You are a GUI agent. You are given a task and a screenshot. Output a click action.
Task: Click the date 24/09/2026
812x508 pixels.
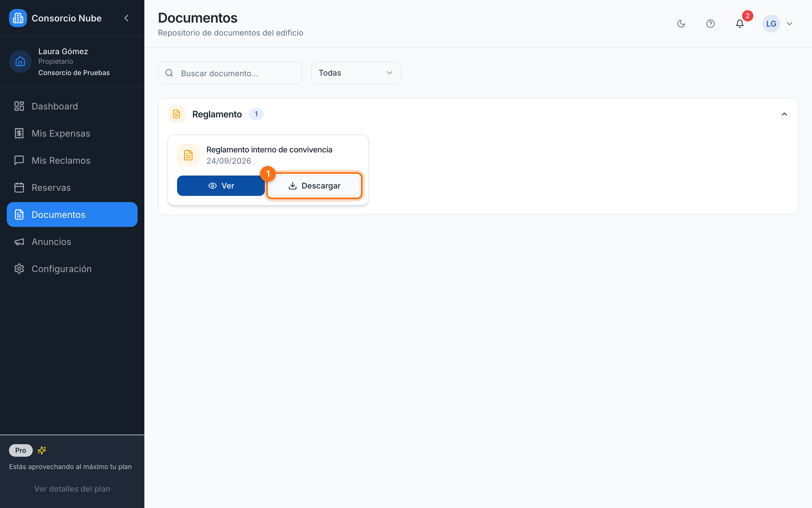(x=228, y=161)
